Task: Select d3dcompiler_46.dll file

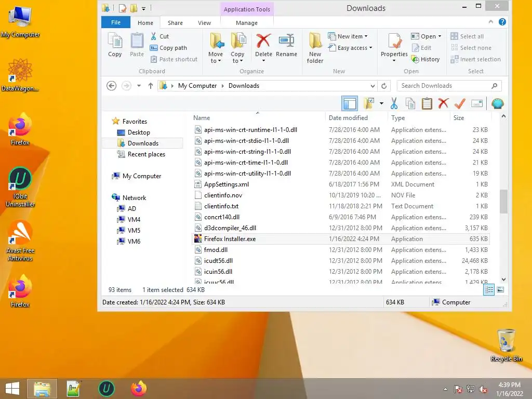Action: pyautogui.click(x=341, y=228)
